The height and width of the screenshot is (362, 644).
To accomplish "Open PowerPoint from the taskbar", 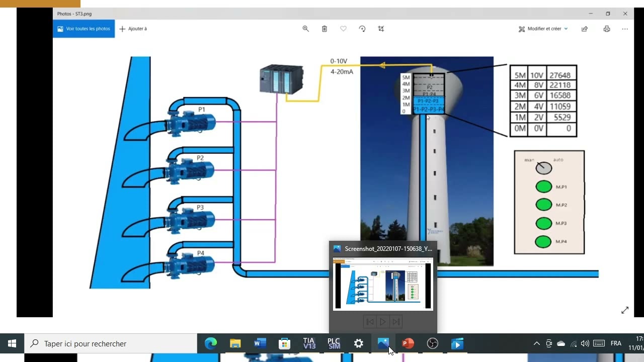I will click(408, 343).
